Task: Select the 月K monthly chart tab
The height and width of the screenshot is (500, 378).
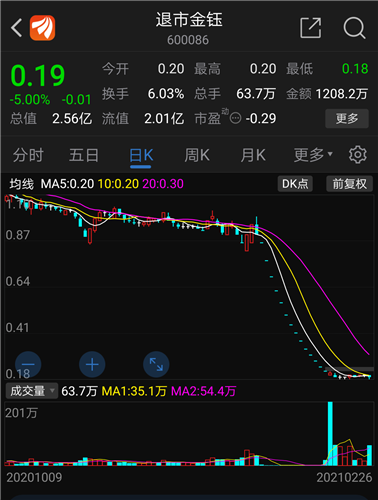Action: coord(253,155)
